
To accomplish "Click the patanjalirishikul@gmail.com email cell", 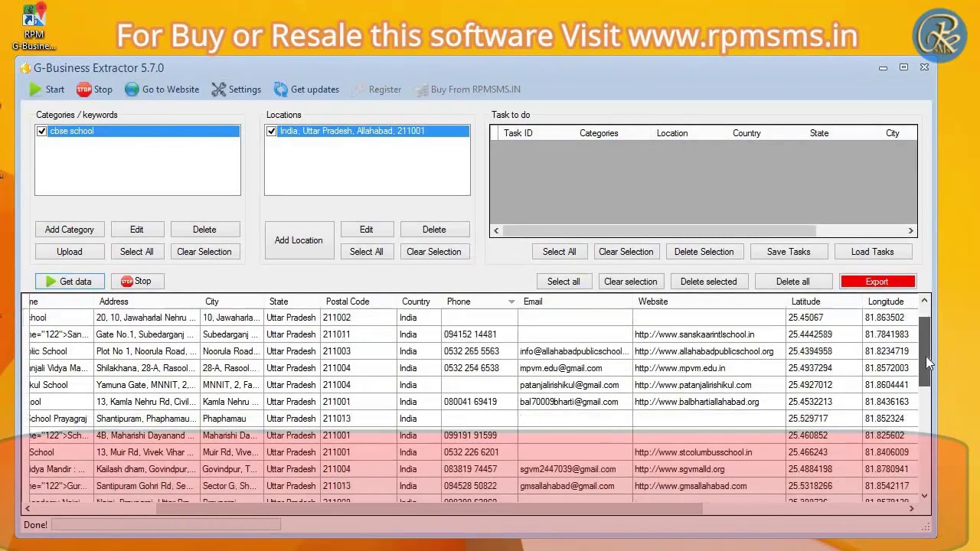I will (x=574, y=385).
